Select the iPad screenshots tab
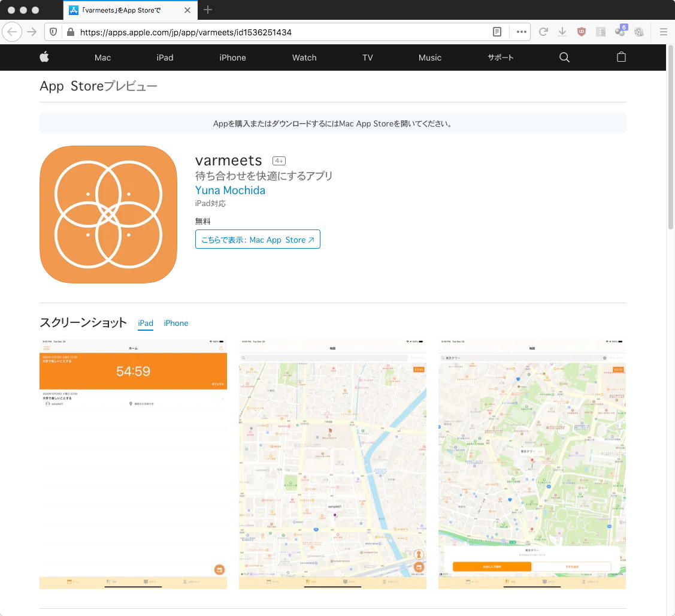675x616 pixels. click(146, 323)
